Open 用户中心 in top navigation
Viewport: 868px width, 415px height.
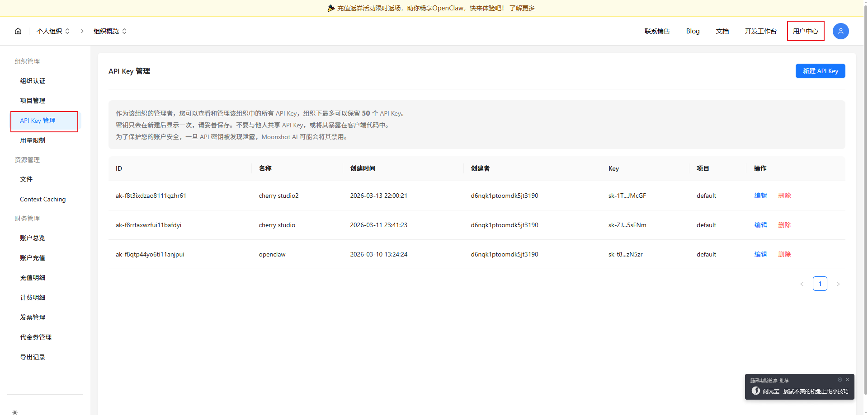(x=805, y=31)
